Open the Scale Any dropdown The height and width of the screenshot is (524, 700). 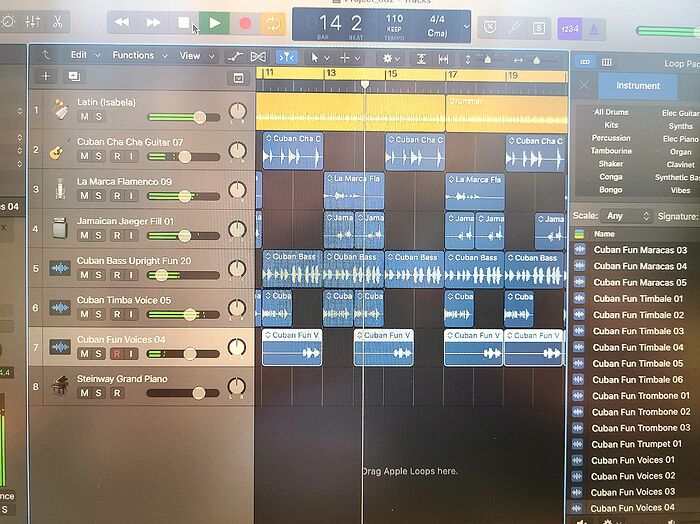[x=626, y=216]
